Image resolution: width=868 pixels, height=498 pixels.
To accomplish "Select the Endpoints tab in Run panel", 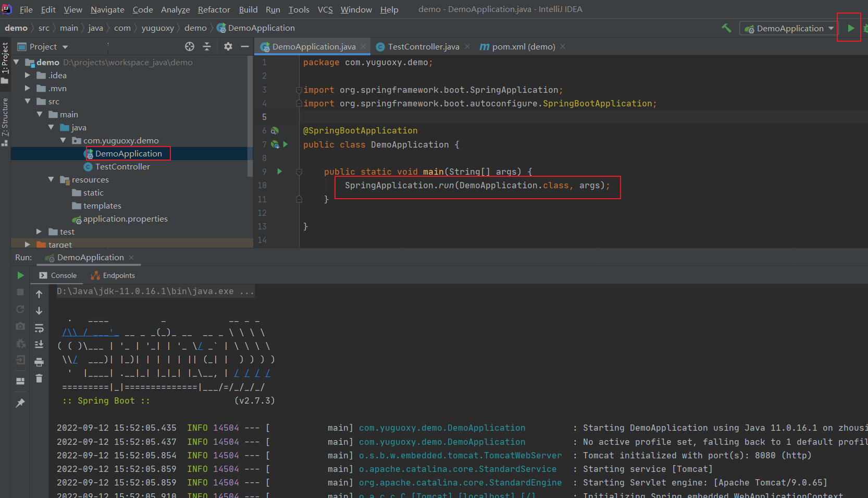I will click(113, 275).
